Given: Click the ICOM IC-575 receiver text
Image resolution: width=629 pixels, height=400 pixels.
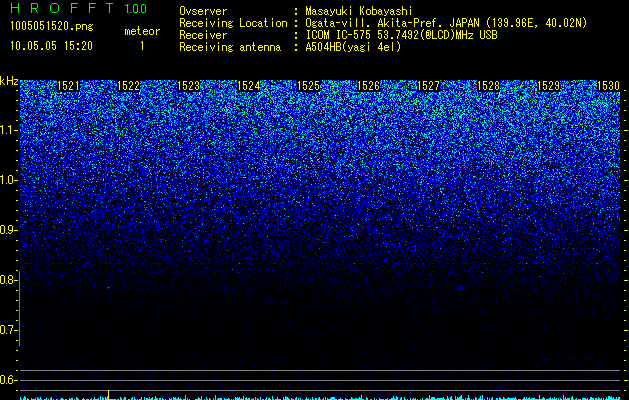Looking at the screenshot, I should click(401, 35).
